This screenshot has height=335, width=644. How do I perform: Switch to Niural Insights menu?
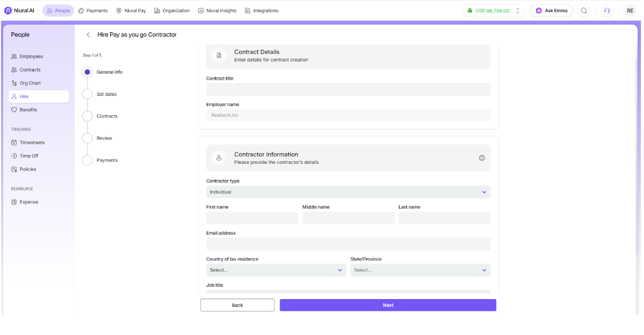(217, 11)
